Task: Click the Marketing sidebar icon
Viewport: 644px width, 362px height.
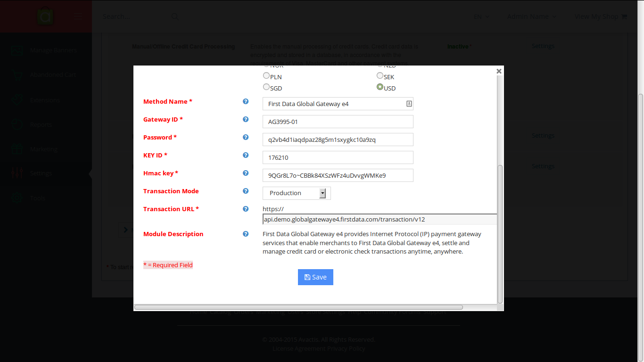Action: [17, 149]
